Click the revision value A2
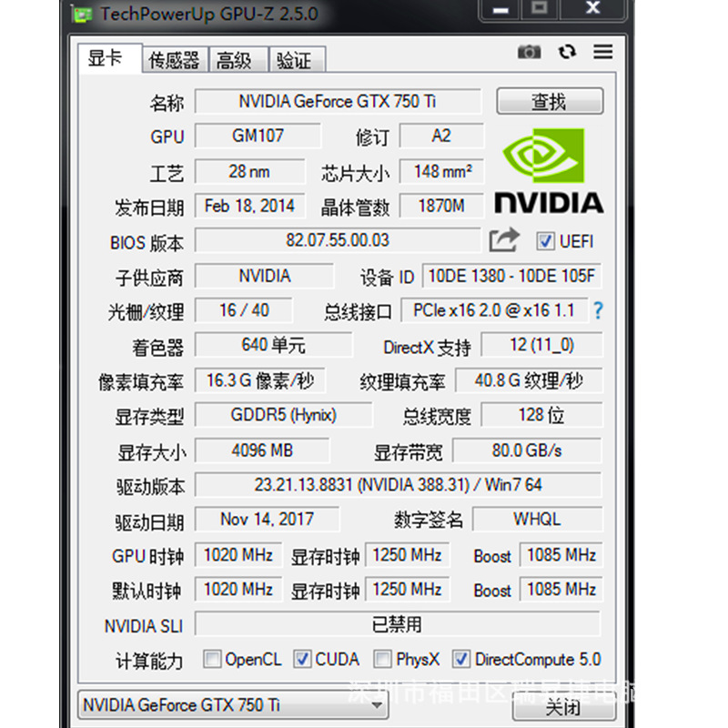 click(x=441, y=136)
